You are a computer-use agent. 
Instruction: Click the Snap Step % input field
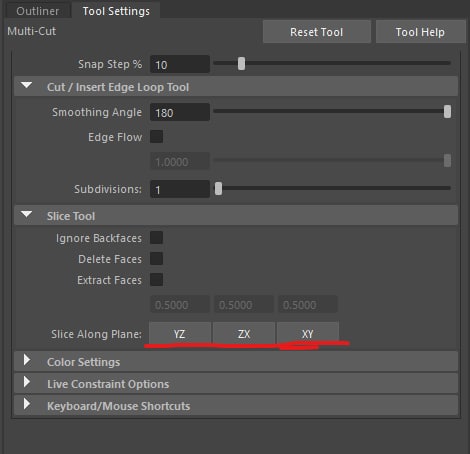coord(180,64)
